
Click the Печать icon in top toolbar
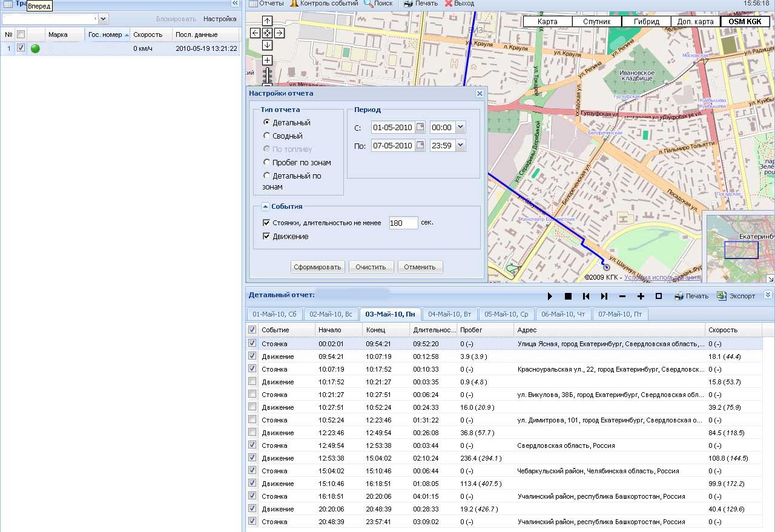[409, 4]
